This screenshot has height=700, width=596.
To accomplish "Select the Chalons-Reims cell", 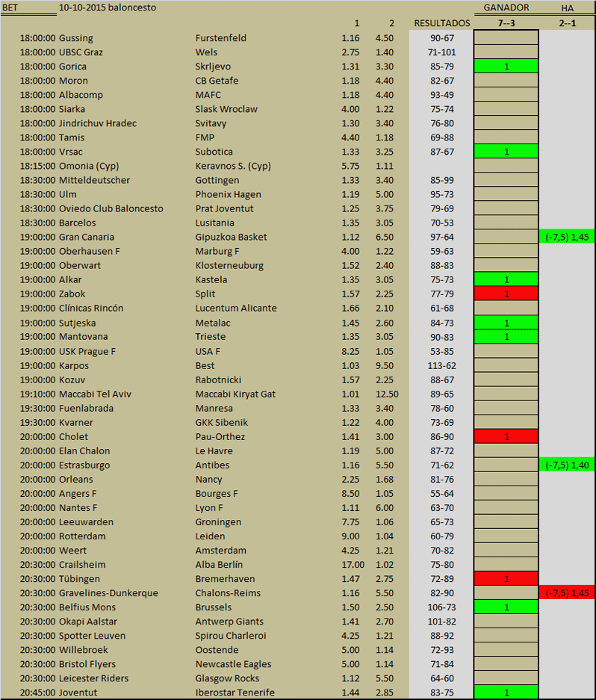I will pyautogui.click(x=228, y=593).
